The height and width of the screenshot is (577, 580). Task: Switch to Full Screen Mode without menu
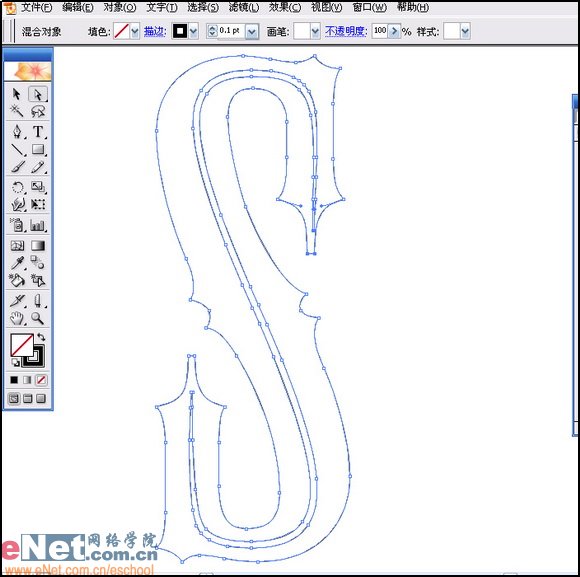[x=41, y=399]
